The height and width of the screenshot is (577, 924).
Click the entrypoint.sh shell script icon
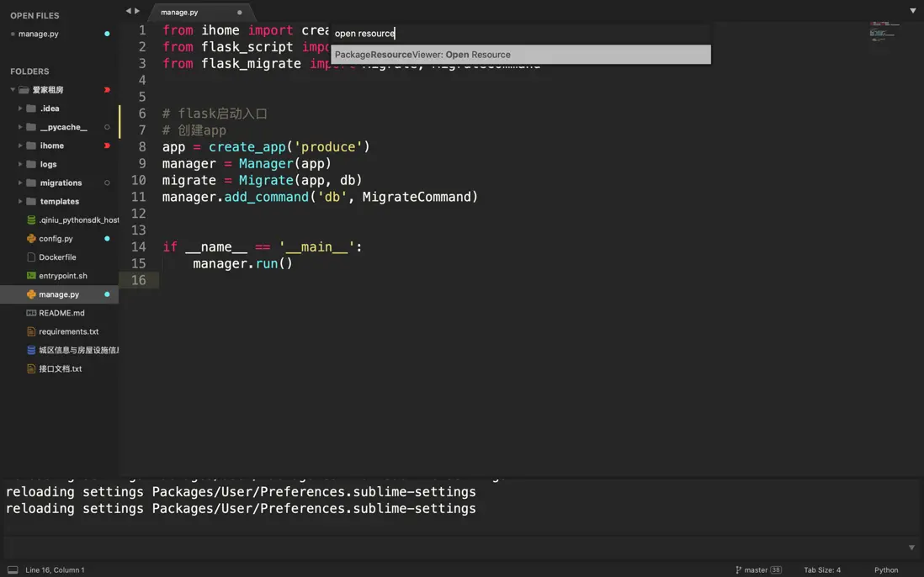click(x=31, y=276)
